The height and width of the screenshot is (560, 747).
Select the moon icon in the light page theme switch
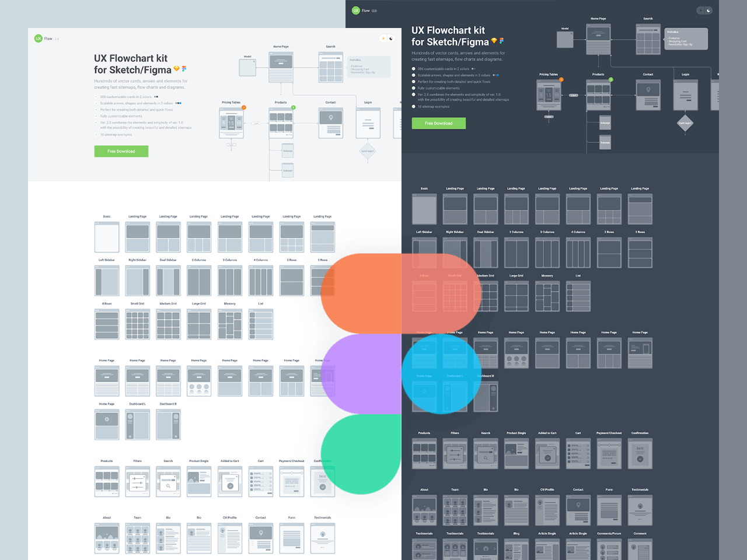[391, 38]
